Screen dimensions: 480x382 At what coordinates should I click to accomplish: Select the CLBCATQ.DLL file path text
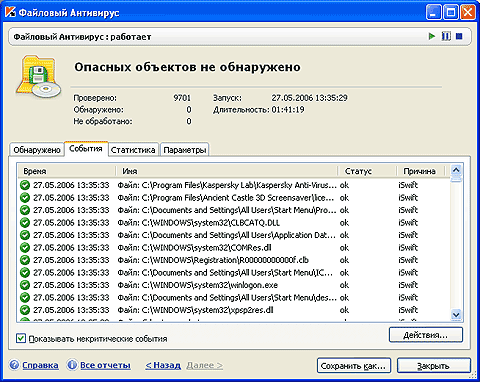pyautogui.click(x=198, y=223)
